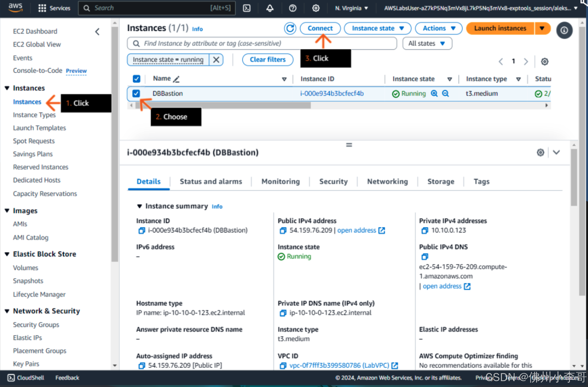The width and height of the screenshot is (588, 387).
Task: Go to next page of instances
Action: tap(526, 61)
